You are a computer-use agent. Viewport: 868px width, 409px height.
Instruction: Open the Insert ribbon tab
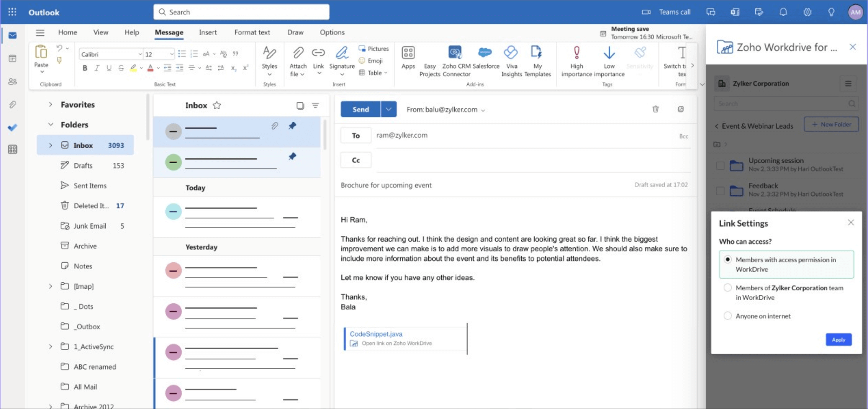click(208, 33)
